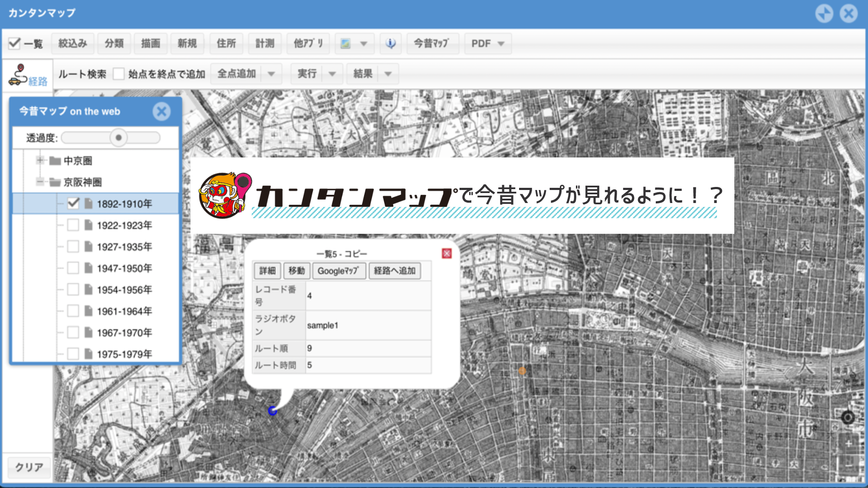The width and height of the screenshot is (868, 488).
Task: Click the 結果 button
Action: [x=363, y=74]
